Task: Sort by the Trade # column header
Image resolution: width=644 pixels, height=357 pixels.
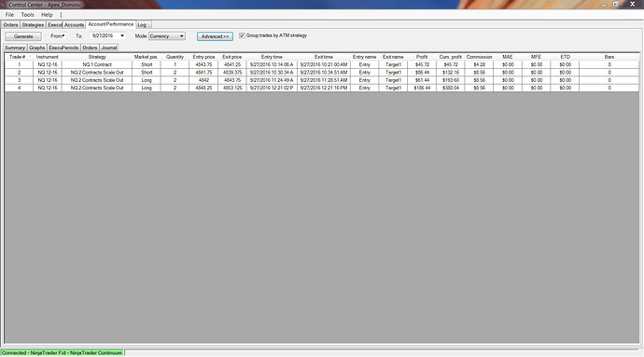Action: click(x=19, y=57)
